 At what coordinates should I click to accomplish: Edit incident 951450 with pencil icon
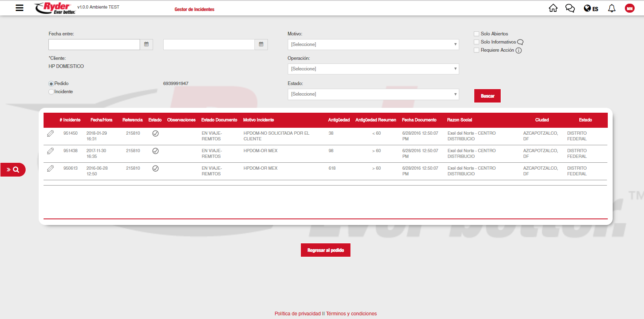point(50,133)
